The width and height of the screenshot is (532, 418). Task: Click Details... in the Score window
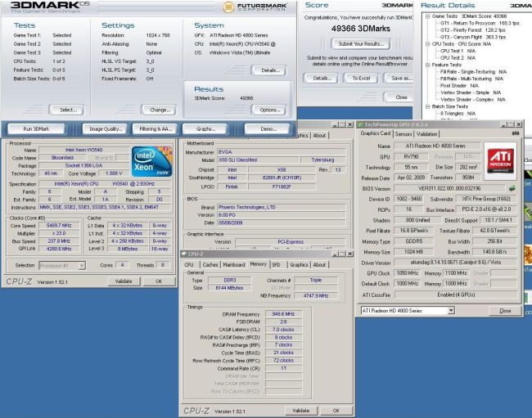322,78
